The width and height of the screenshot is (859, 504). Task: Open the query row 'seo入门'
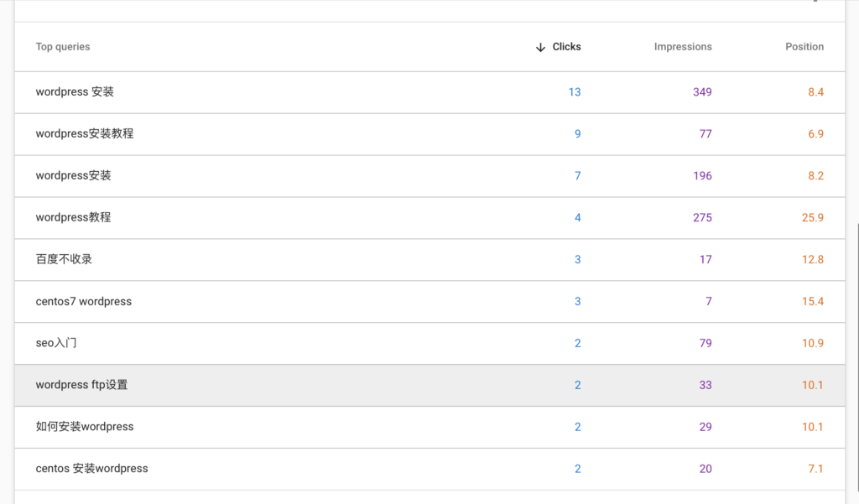click(429, 344)
